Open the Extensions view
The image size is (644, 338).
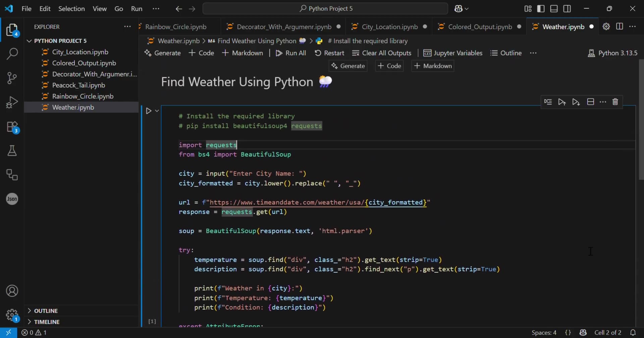click(12, 127)
